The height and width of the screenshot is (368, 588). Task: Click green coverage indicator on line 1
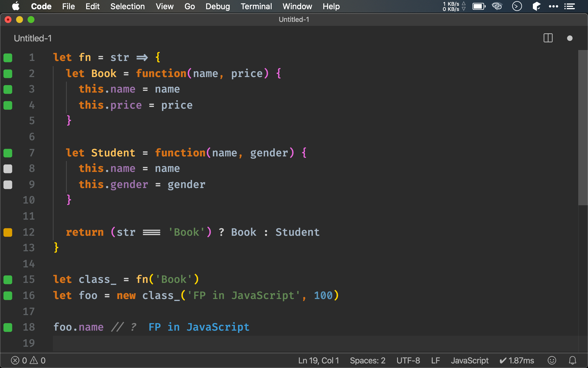tap(8, 58)
